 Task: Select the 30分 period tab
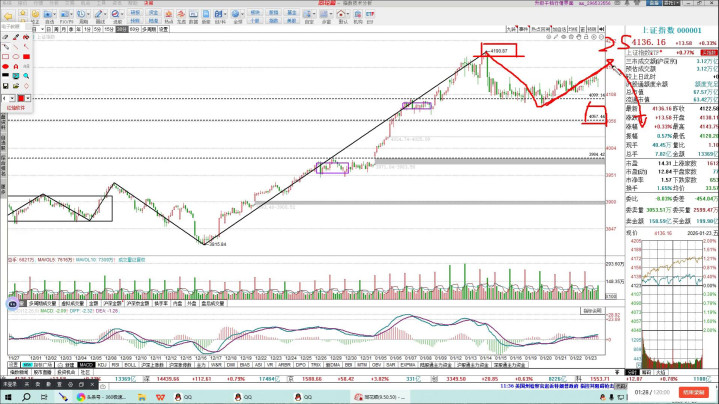click(x=122, y=29)
